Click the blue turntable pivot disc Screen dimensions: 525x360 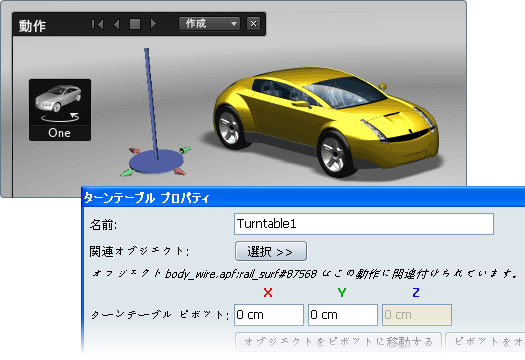(x=156, y=161)
